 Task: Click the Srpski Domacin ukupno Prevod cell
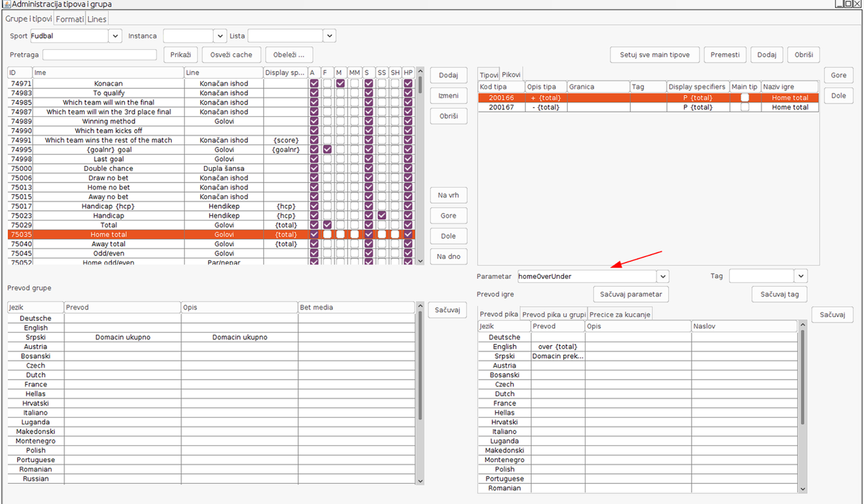123,337
